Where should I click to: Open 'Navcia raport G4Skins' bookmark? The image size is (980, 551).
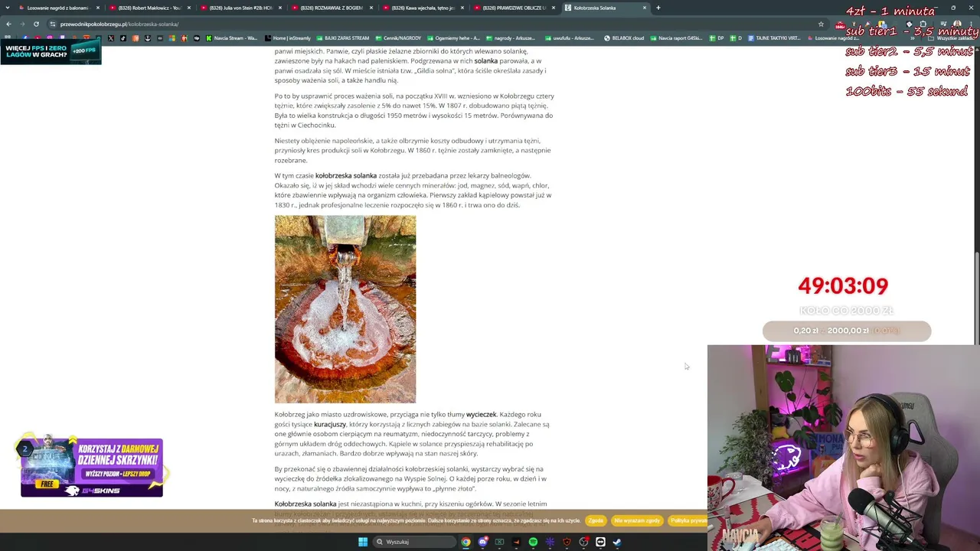pos(676,37)
